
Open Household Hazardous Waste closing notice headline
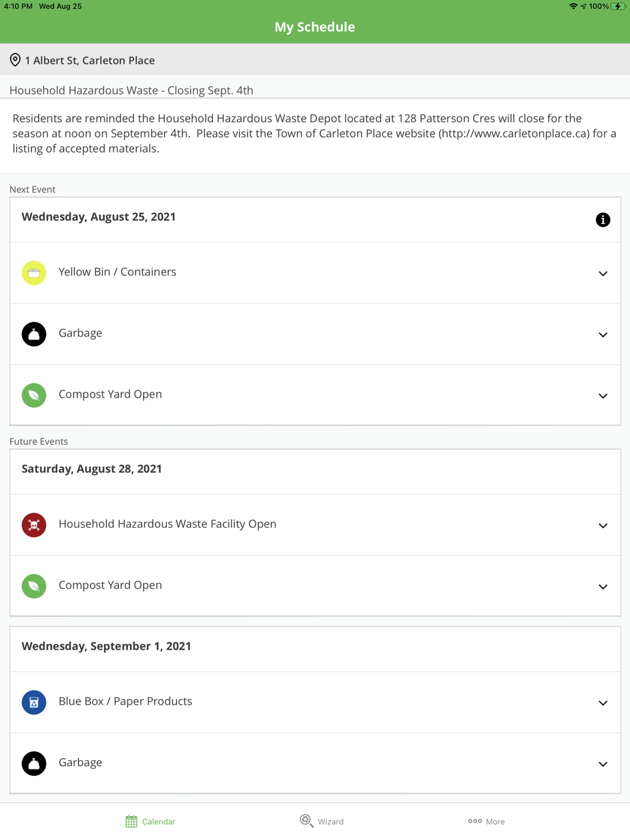tap(131, 90)
